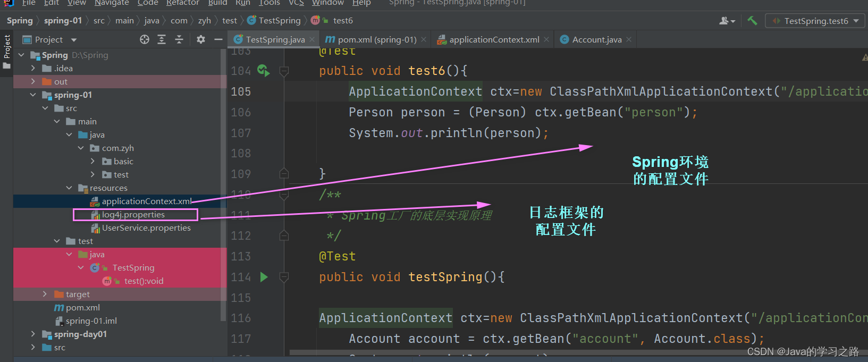The width and height of the screenshot is (868, 362).
Task: Close the Account.java tab
Action: pos(629,39)
